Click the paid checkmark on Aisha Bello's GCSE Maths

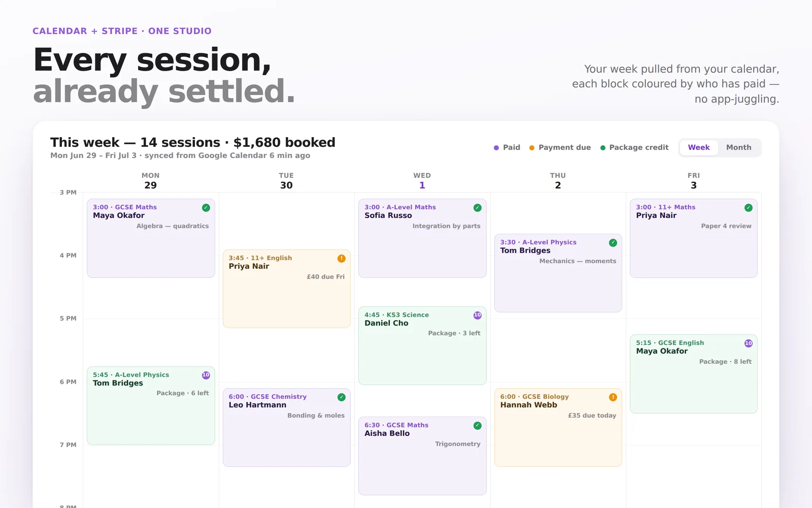point(478,425)
